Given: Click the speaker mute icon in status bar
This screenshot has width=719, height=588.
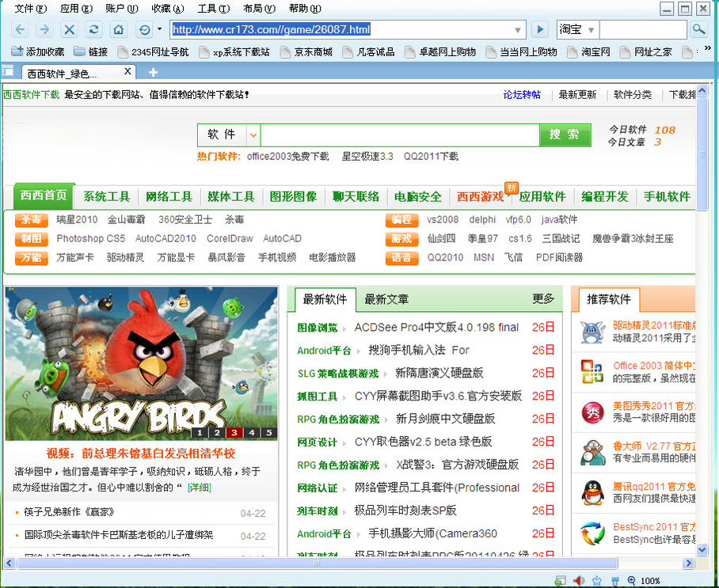Looking at the screenshot, I should click(579, 581).
